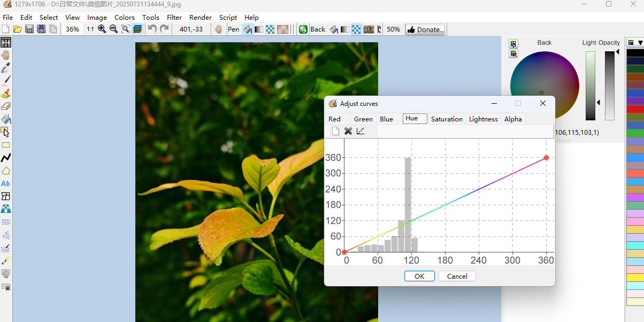Toggle the posterize step-curve icon

361,131
